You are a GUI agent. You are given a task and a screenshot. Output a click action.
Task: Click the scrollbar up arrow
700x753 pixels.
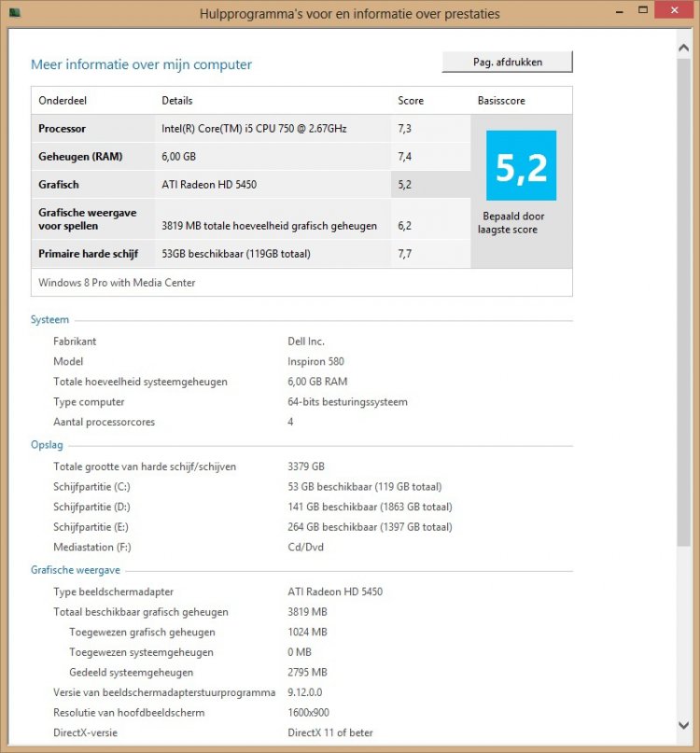(x=683, y=48)
